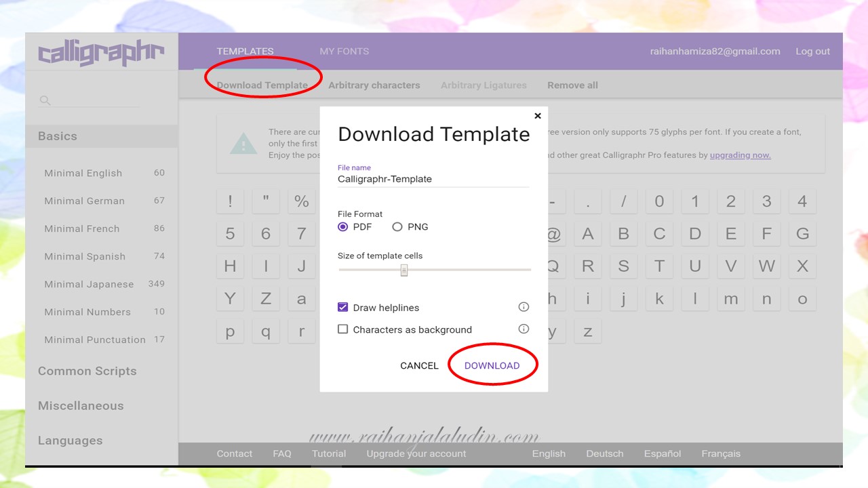Select the capital X glyph tile
Screen dimensions: 868x488
802,266
